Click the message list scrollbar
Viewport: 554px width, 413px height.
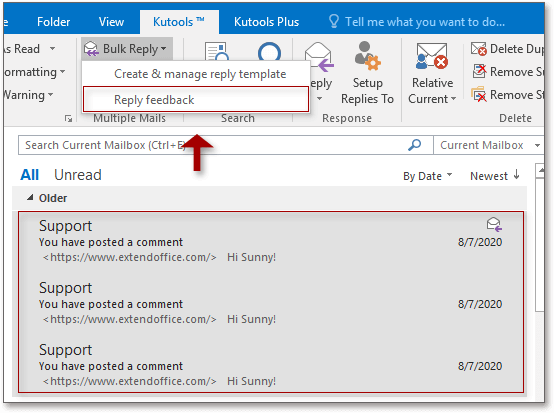pyautogui.click(x=540, y=244)
